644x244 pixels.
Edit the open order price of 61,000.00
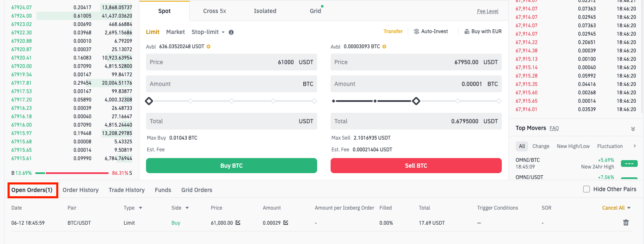(238, 223)
